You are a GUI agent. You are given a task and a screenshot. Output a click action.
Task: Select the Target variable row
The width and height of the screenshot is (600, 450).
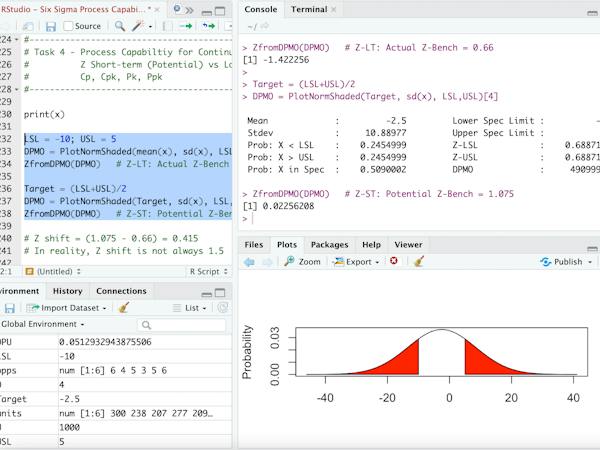(x=116, y=399)
